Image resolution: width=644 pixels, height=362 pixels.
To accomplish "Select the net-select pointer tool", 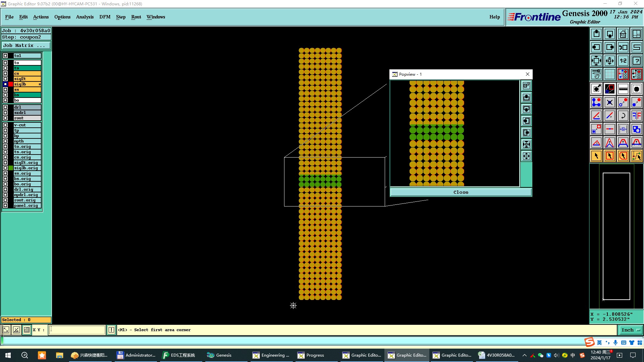I will [636, 156].
